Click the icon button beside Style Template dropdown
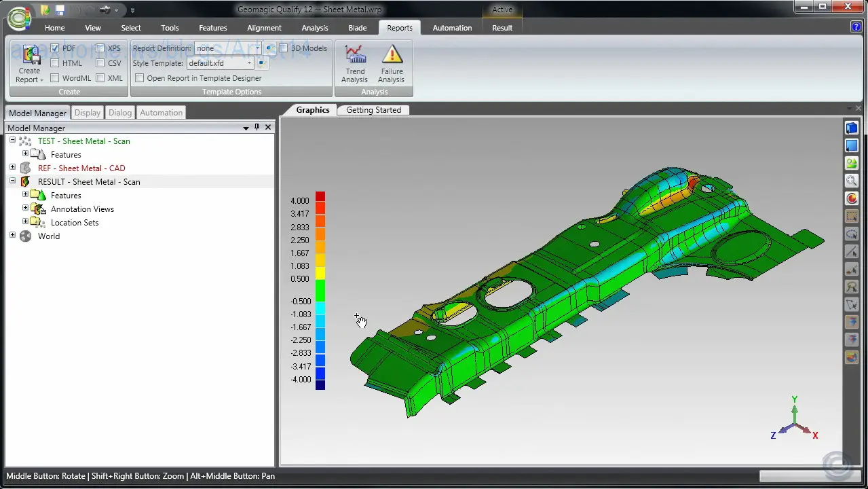The image size is (868, 489). pyautogui.click(x=262, y=63)
